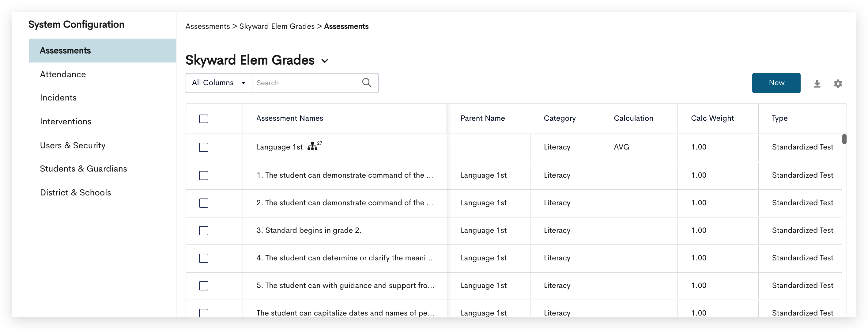Open the All Columns dropdown
868x329 pixels.
[x=219, y=83]
